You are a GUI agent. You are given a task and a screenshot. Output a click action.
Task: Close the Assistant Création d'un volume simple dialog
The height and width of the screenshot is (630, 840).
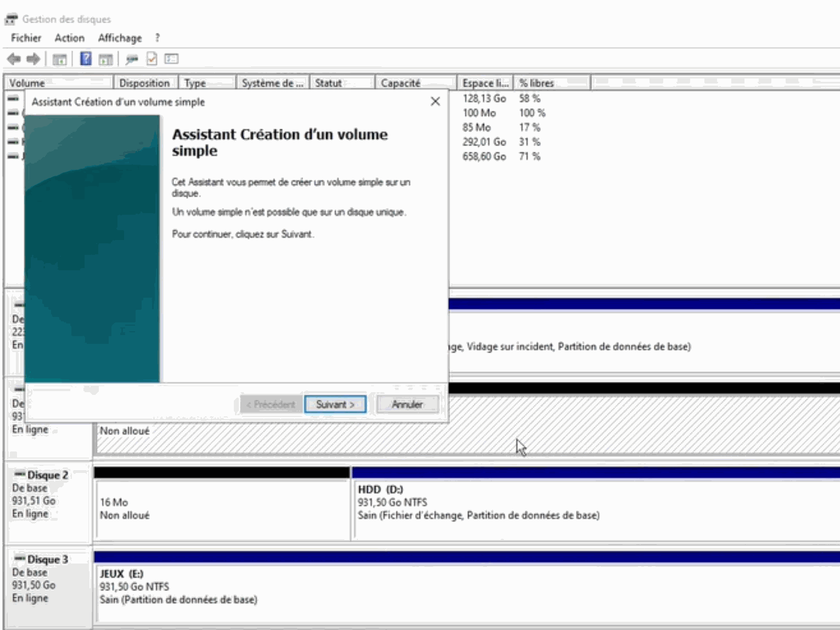[435, 102]
